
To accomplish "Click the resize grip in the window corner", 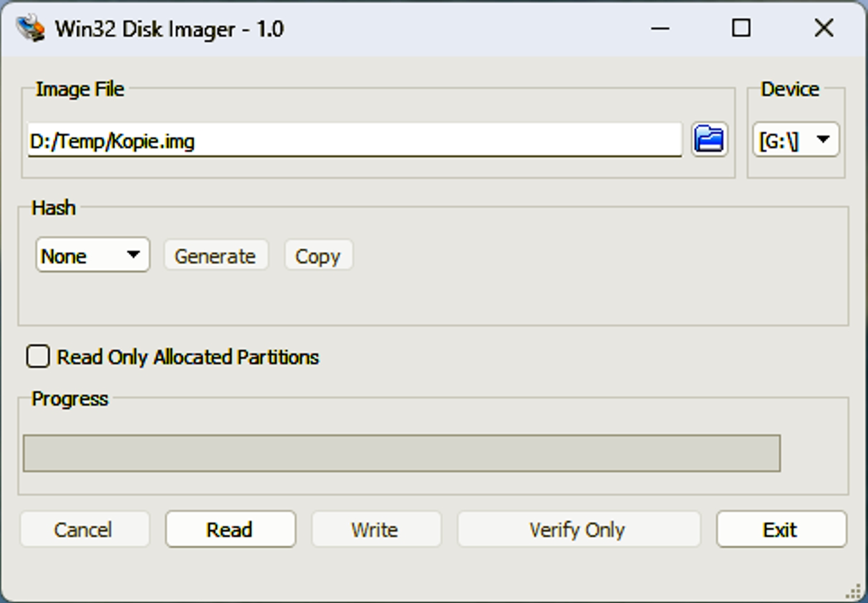I will [x=854, y=591].
